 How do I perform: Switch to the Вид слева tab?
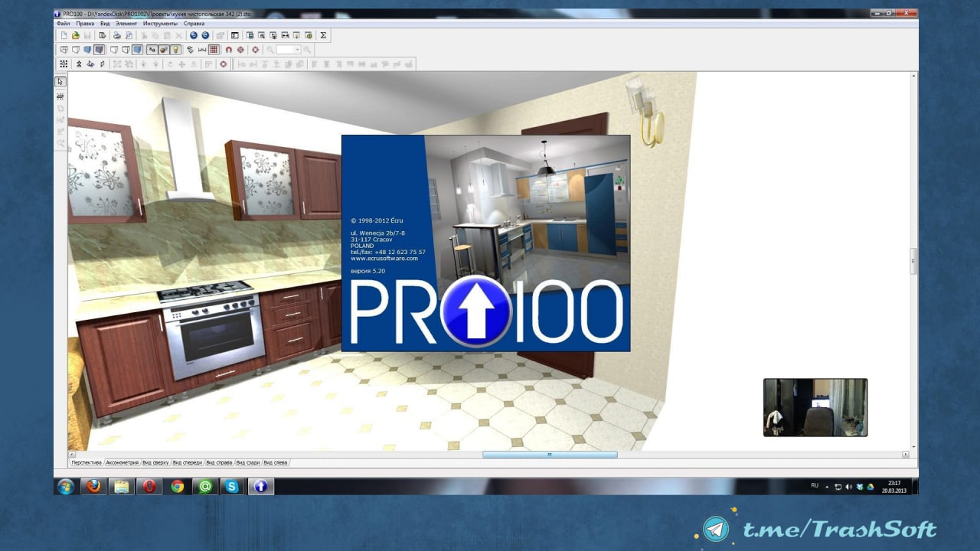pyautogui.click(x=276, y=463)
